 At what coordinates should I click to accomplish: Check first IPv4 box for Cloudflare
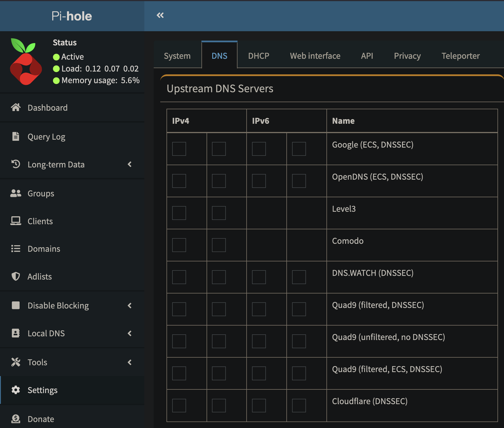pyautogui.click(x=179, y=405)
